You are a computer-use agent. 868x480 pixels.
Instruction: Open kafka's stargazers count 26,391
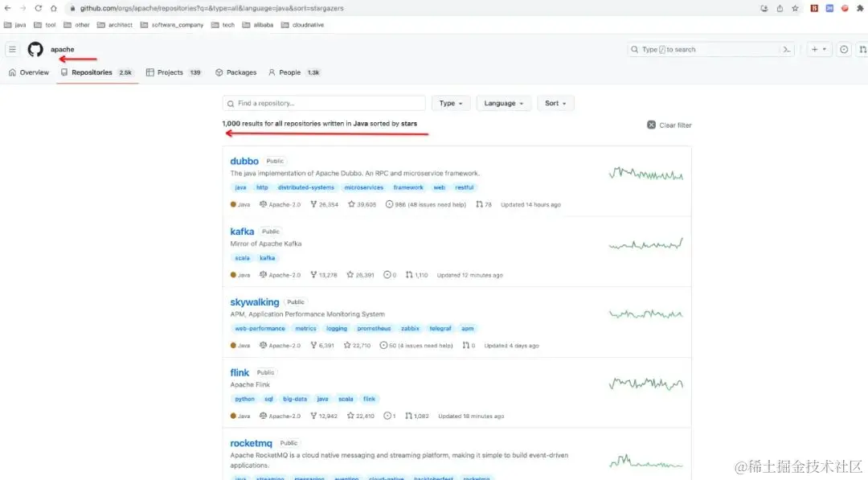click(x=360, y=275)
